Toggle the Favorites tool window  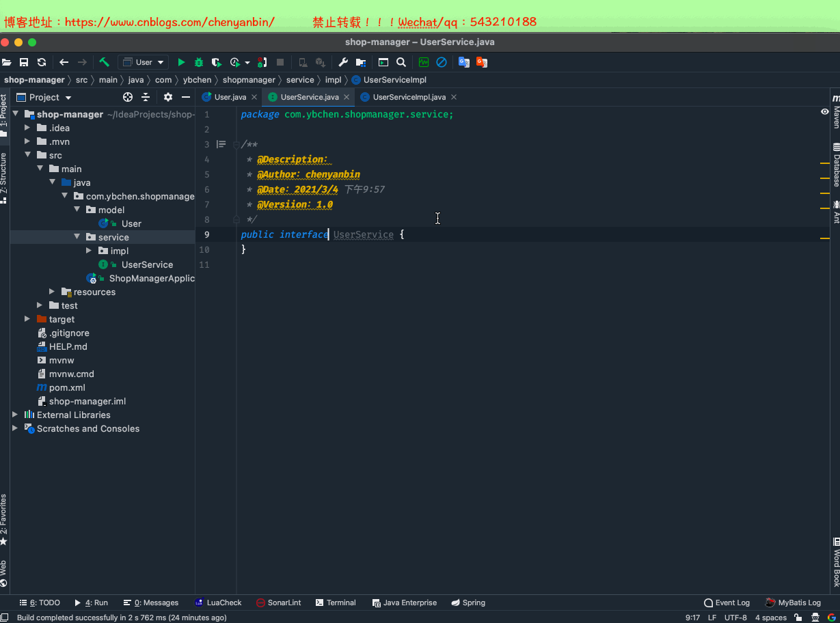coord(4,519)
